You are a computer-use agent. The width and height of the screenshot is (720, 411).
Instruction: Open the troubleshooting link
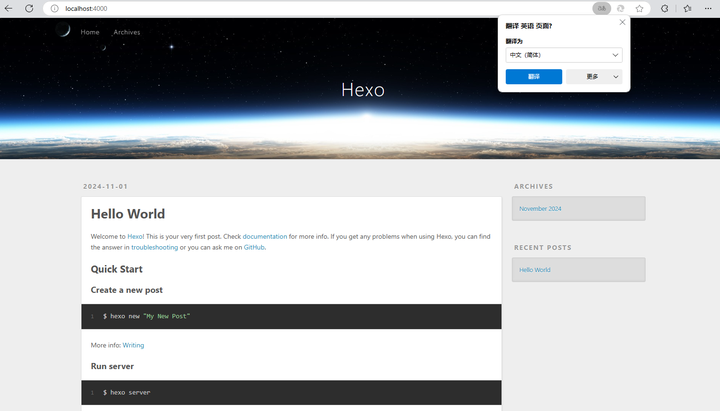point(154,247)
